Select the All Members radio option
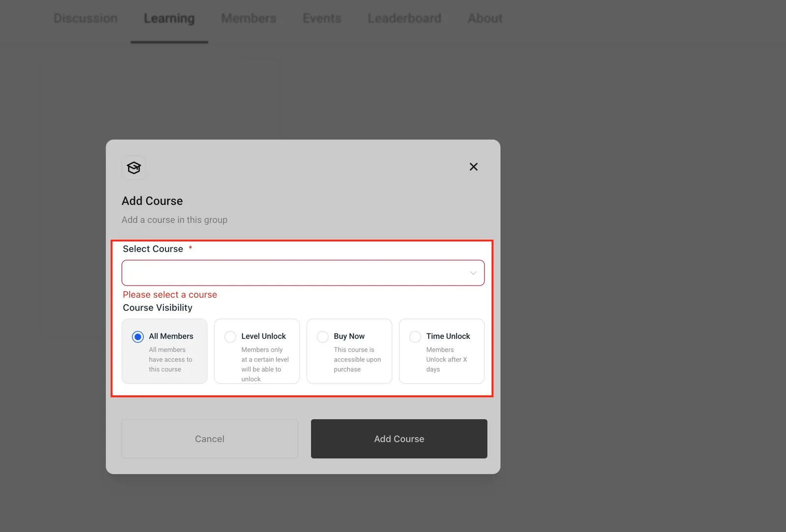This screenshot has height=532, width=786. (x=138, y=336)
